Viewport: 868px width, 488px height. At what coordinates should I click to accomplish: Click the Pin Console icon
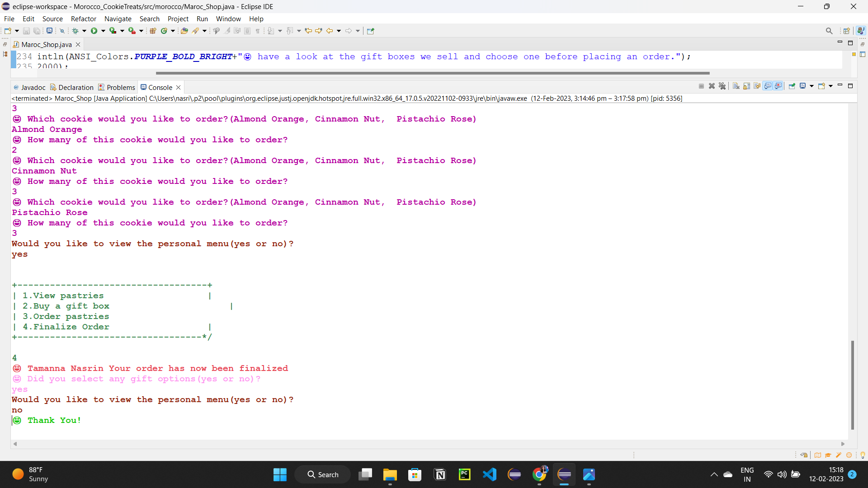click(x=792, y=86)
